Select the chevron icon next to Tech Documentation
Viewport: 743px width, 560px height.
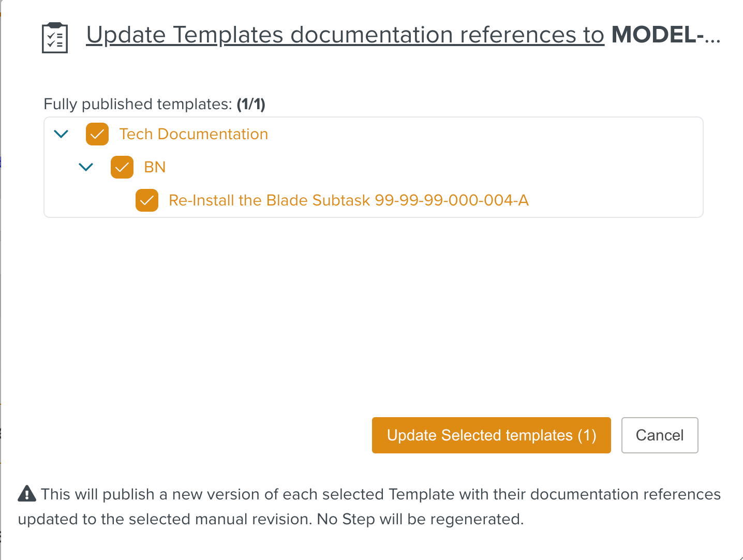point(61,134)
